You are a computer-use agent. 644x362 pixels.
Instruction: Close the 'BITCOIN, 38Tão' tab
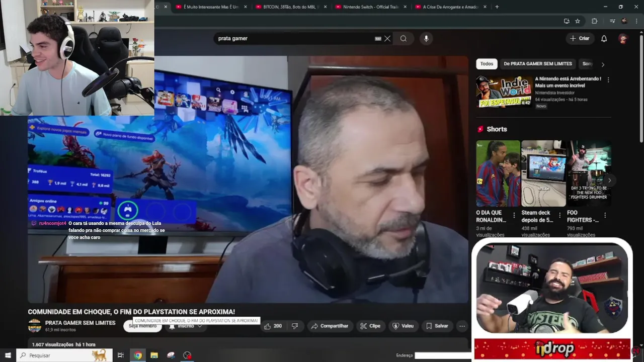[326, 7]
